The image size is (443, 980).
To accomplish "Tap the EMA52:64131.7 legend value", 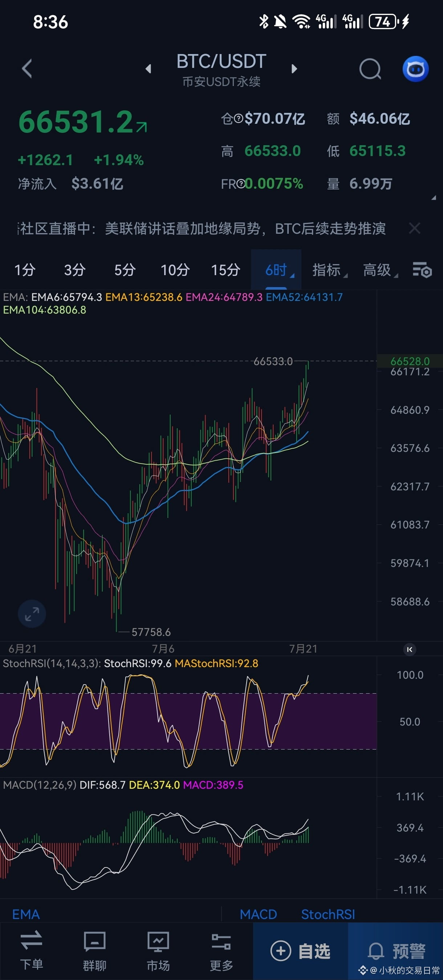I will pyautogui.click(x=304, y=297).
